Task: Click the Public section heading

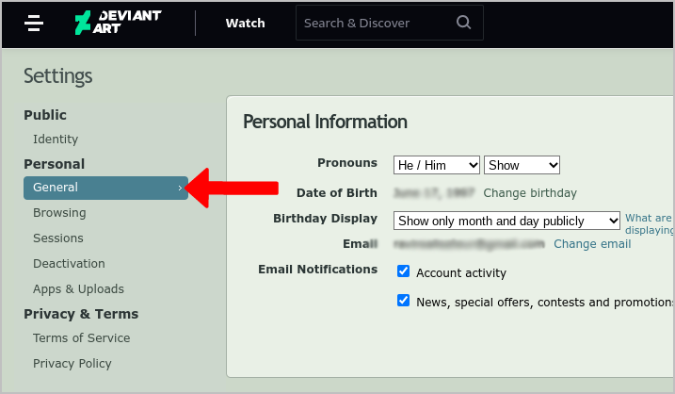Action: tap(45, 115)
